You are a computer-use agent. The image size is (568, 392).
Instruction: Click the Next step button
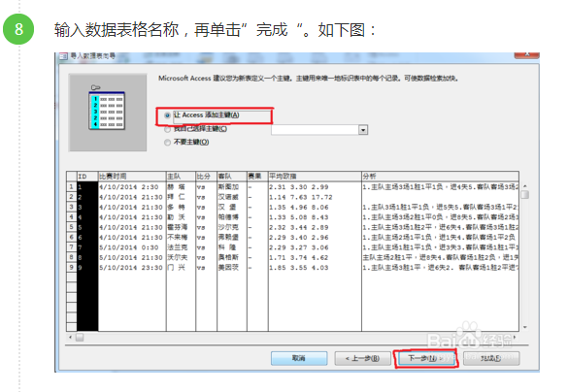[x=426, y=358]
